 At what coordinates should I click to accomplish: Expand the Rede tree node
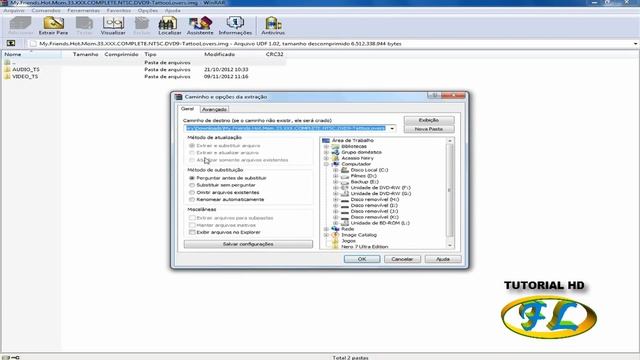point(326,229)
